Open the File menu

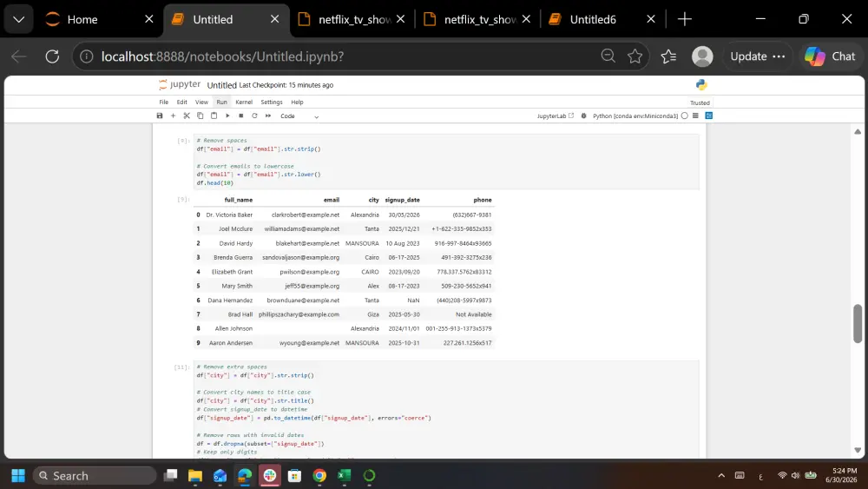[x=164, y=102]
